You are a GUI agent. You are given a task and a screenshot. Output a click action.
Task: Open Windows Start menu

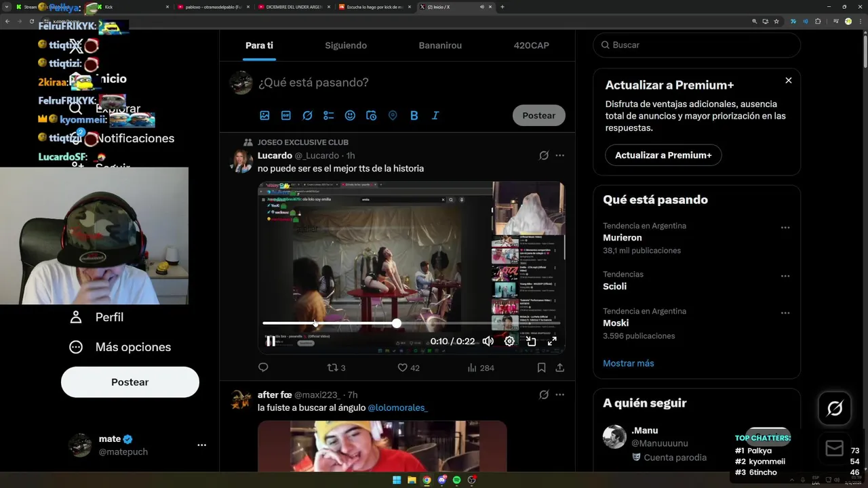pos(397,480)
